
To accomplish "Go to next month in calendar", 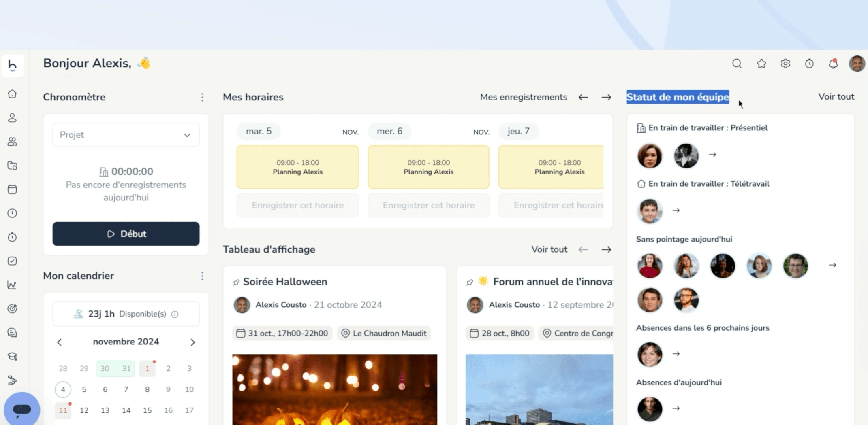I will 192,342.
